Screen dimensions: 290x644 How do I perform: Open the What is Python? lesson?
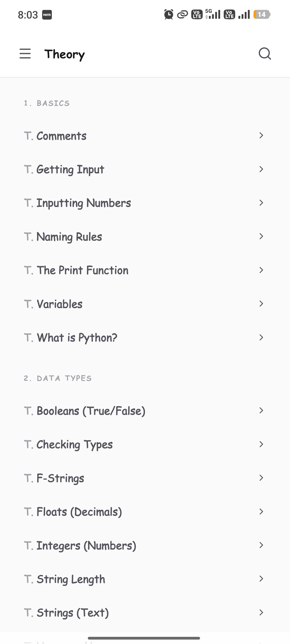[x=145, y=337]
